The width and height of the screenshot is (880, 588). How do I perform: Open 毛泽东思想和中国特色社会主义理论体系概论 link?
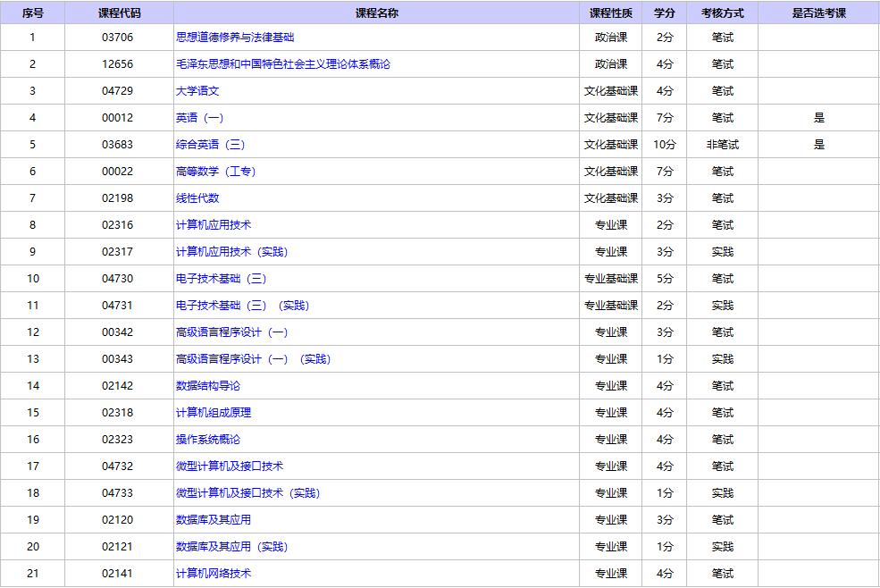click(283, 64)
